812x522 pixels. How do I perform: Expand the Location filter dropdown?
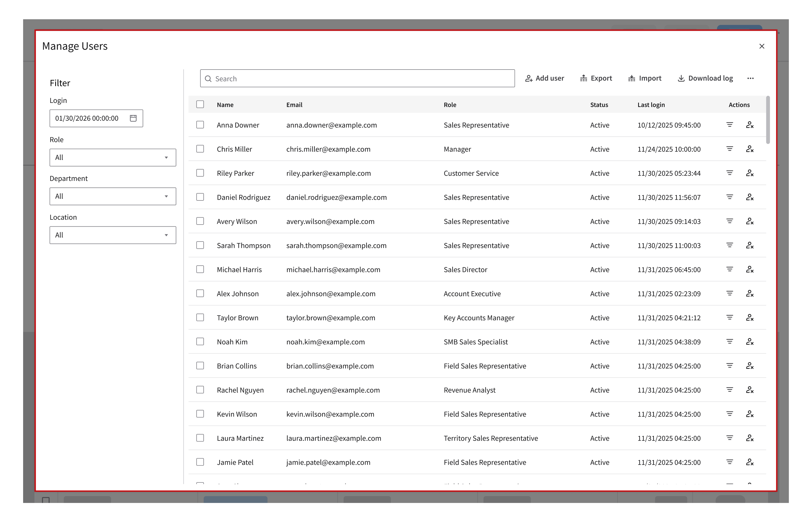click(x=113, y=235)
